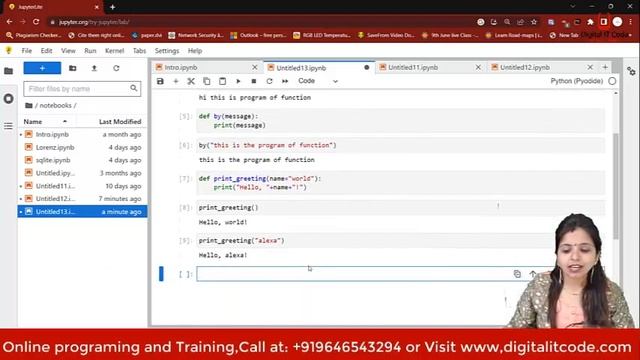Select the Untitled.ipynb file row (3 months ago)
This screenshot has width=640, height=360.
click(x=82, y=173)
